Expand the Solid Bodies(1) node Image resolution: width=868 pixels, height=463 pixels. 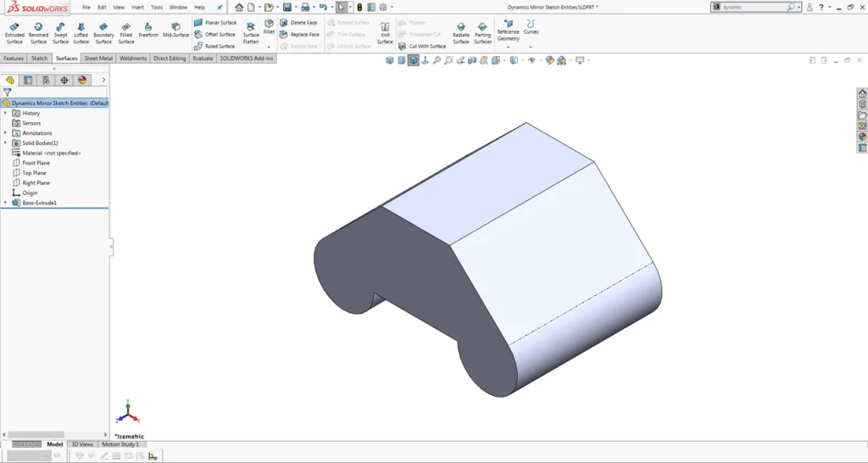[x=6, y=143]
